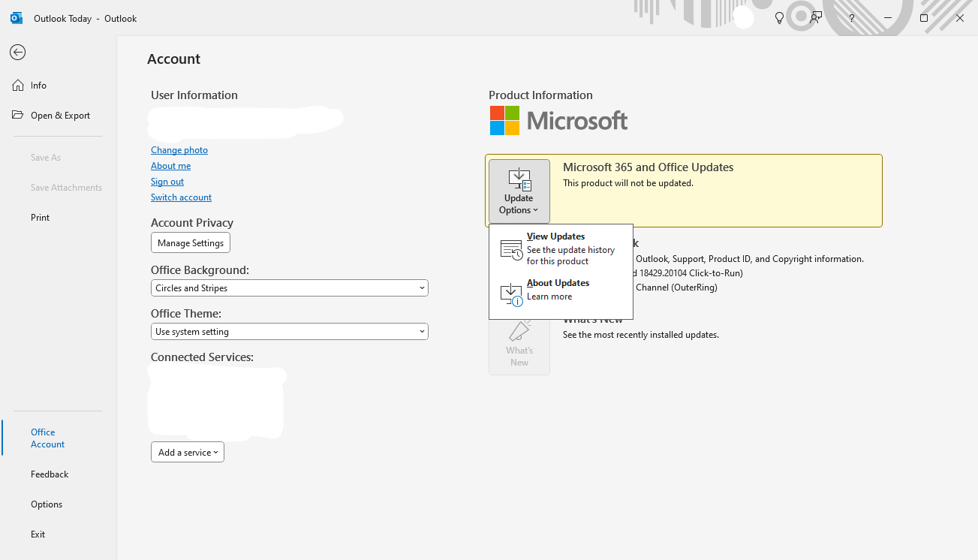Viewport: 978px width, 560px height.
Task: Click the lightbulb icon in title bar
Action: [x=779, y=18]
